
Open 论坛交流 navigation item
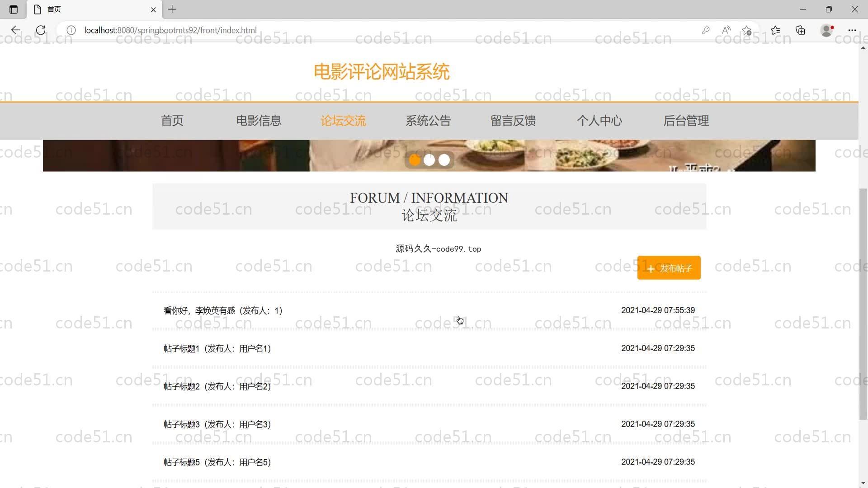[343, 121]
